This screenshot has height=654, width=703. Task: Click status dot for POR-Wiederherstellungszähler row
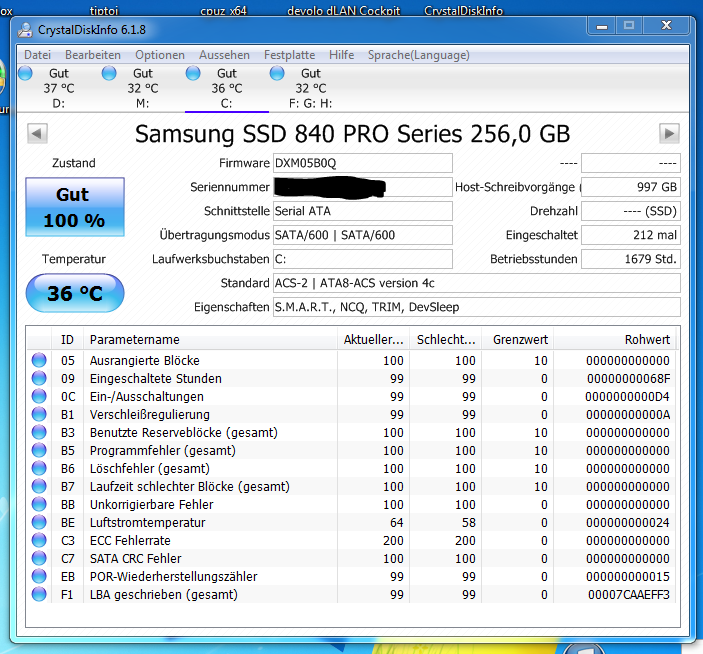(x=39, y=576)
